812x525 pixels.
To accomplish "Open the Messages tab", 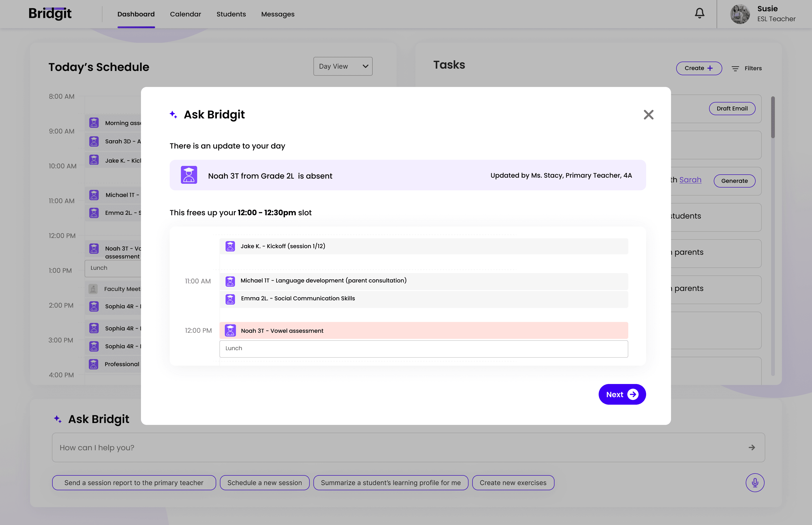I will (x=278, y=14).
